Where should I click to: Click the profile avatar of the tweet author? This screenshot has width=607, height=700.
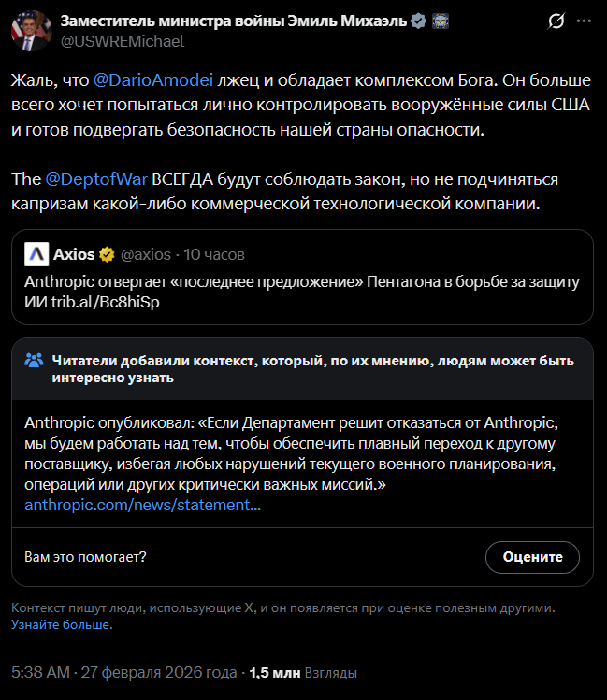click(x=30, y=30)
